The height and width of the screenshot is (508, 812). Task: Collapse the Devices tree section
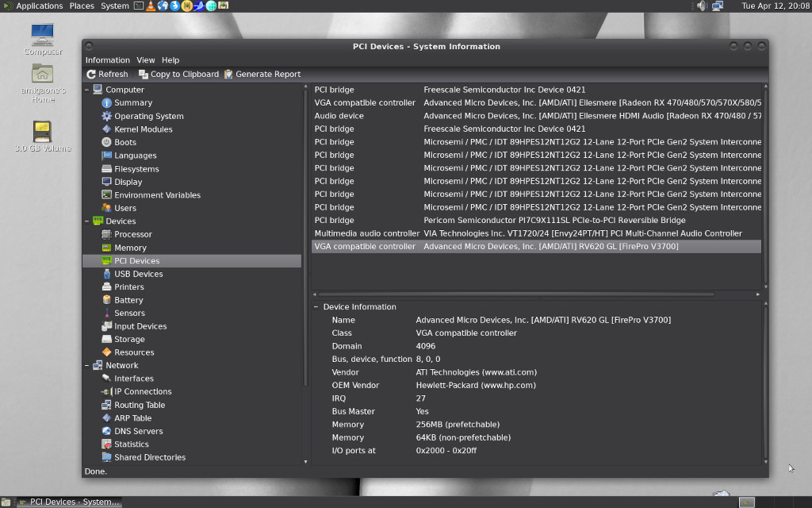point(87,221)
